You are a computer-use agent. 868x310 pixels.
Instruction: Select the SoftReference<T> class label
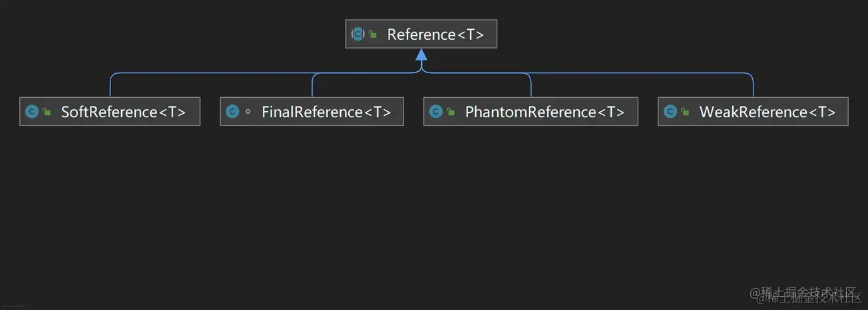123,112
